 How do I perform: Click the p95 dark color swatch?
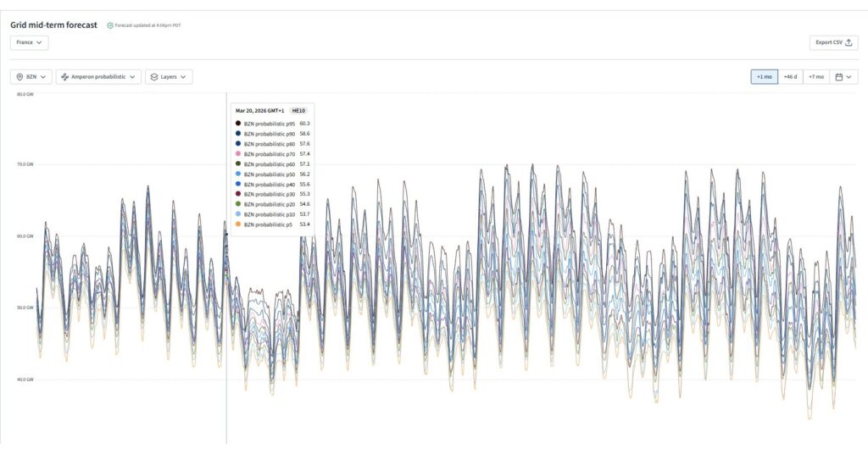239,124
